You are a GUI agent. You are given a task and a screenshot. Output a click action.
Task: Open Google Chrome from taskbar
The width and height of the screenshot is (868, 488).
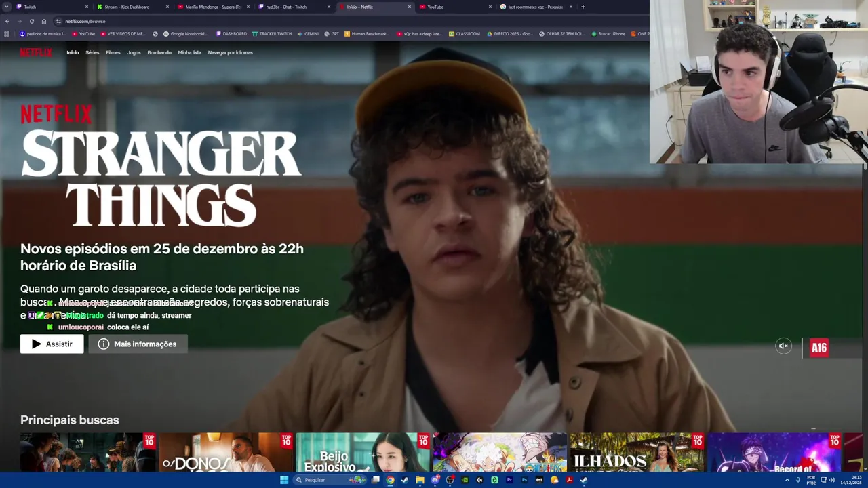[390, 480]
